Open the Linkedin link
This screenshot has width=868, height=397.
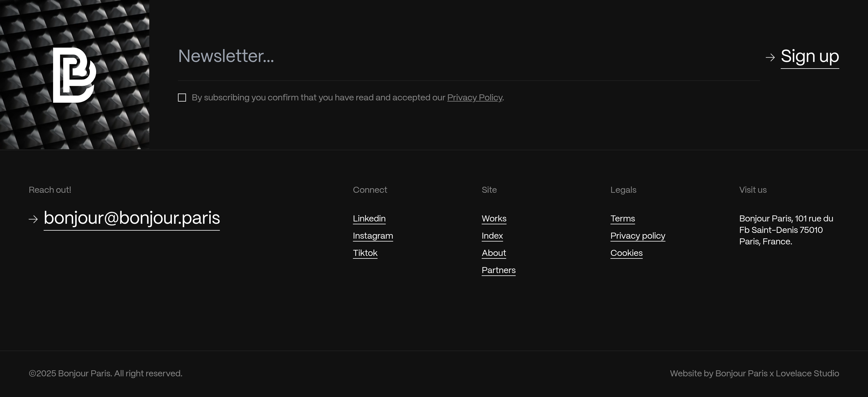(369, 219)
